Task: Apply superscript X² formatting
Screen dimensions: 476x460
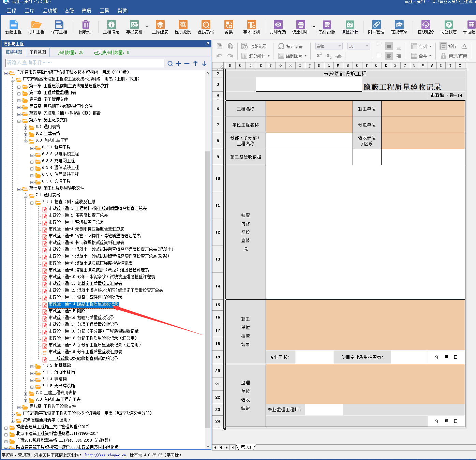Action: tap(319, 56)
